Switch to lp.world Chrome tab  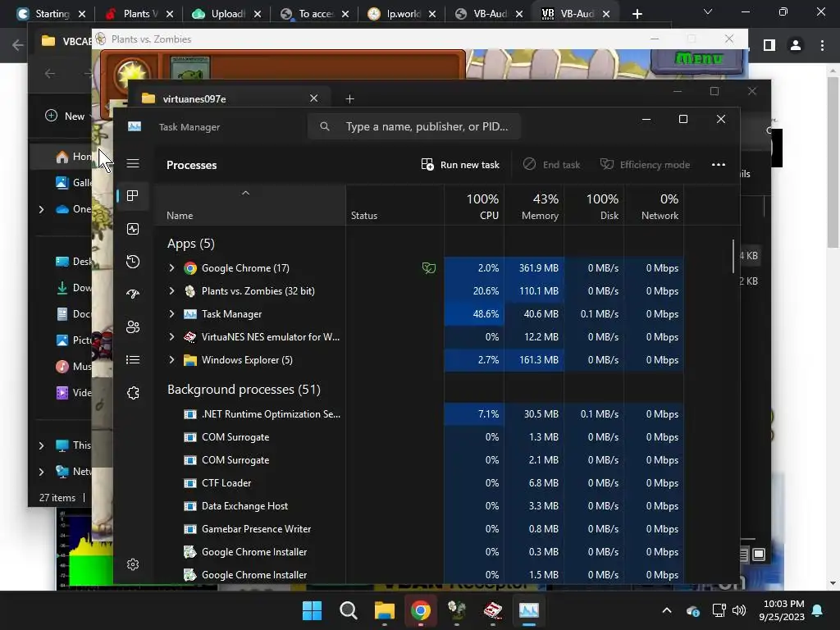(402, 14)
